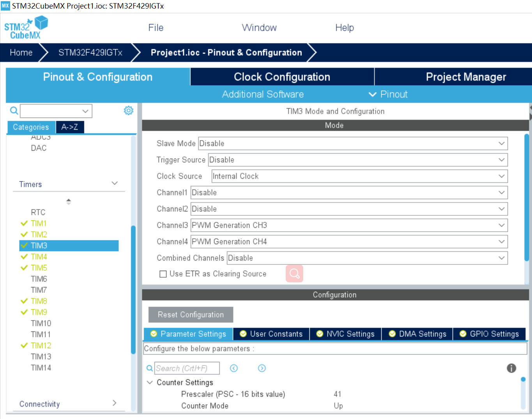Go to Home breadcrumb

coord(21,53)
